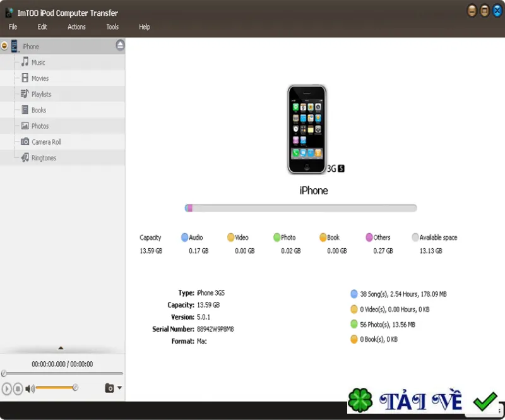Maximize the ImTOO window

pyautogui.click(x=484, y=11)
